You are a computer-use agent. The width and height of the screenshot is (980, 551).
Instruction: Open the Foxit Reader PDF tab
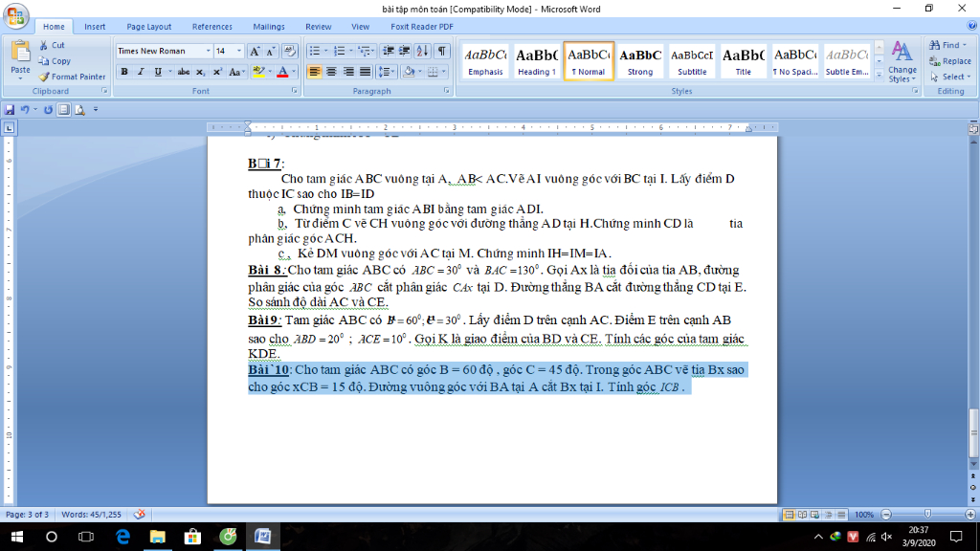tap(422, 27)
